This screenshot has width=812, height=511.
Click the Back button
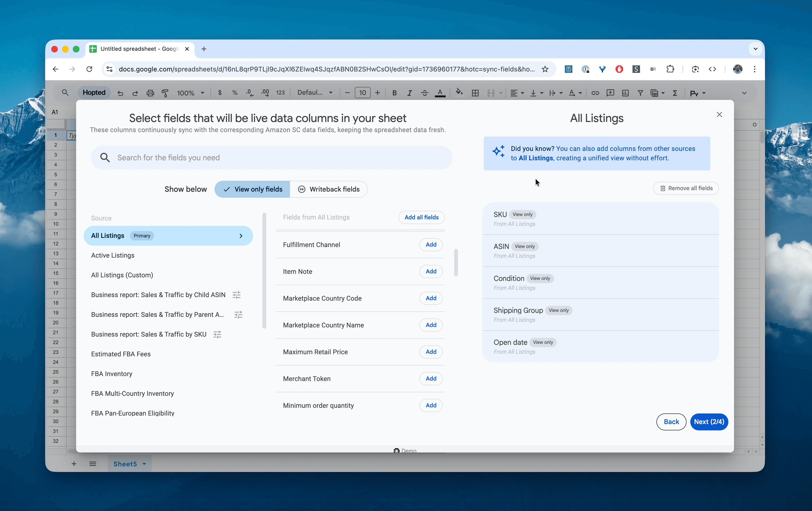(671, 422)
